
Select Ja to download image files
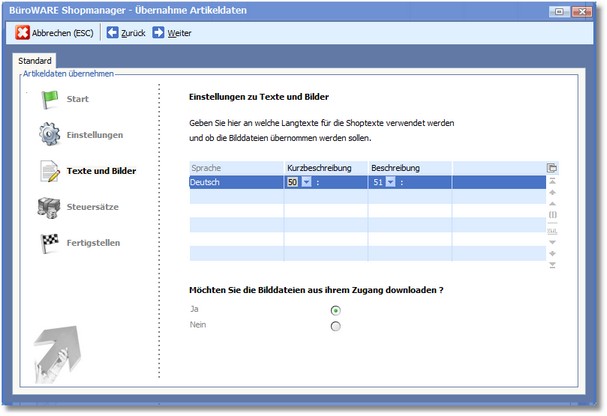pyautogui.click(x=335, y=310)
